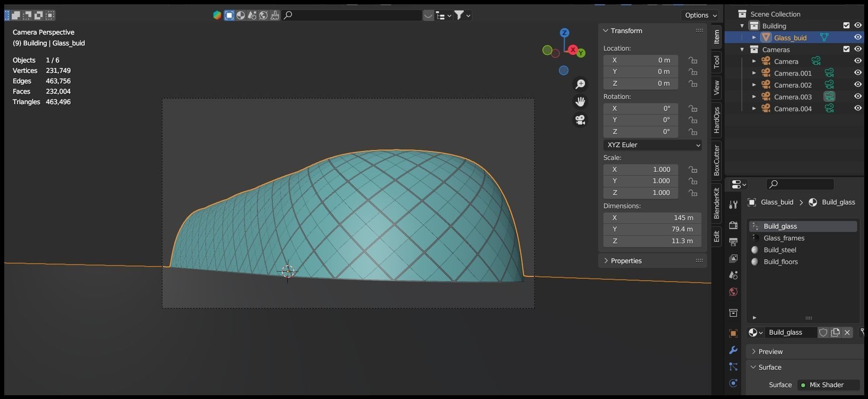The image size is (868, 399).
Task: Open the Tool properties tab icon
Action: [733, 204]
